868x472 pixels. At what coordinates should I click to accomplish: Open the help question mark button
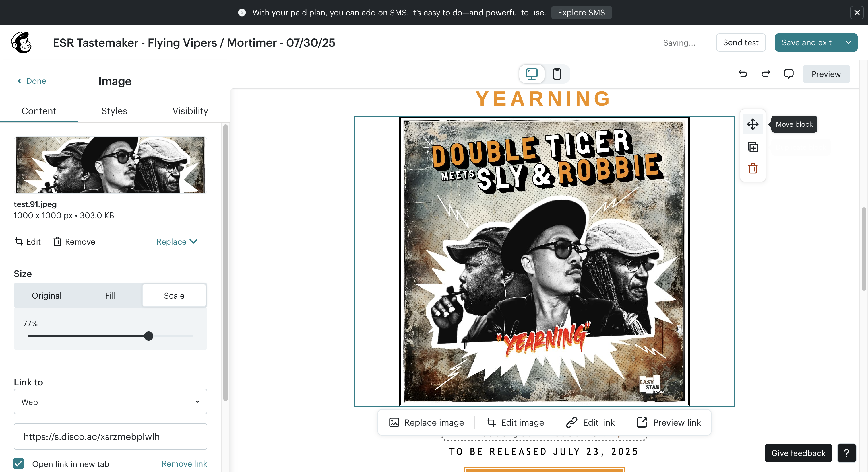coord(847,453)
